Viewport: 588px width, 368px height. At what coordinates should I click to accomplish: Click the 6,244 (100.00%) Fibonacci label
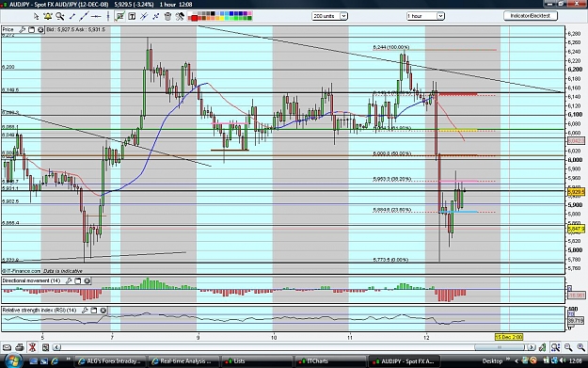[391, 47]
